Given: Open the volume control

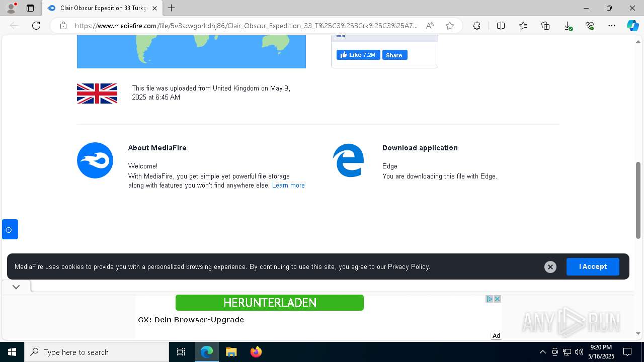Looking at the screenshot, I should click(579, 352).
